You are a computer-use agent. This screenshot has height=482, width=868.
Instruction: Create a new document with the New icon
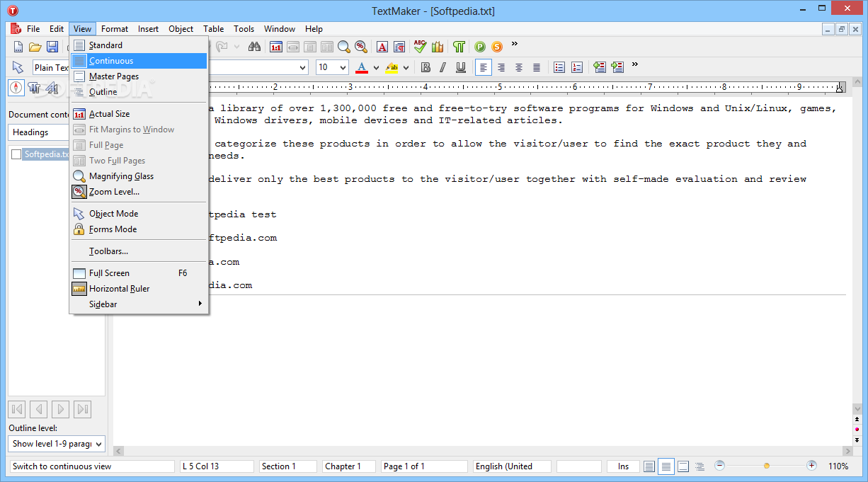[x=18, y=47]
